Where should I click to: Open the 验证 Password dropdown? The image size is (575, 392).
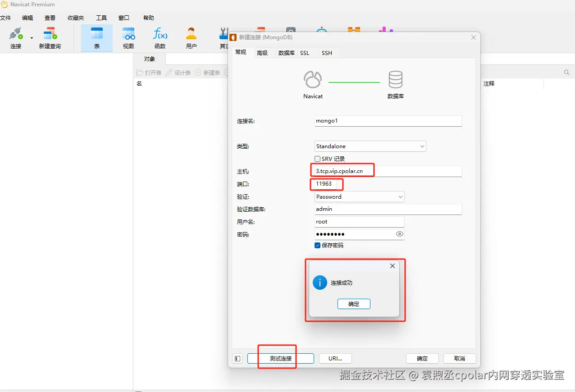click(x=359, y=197)
